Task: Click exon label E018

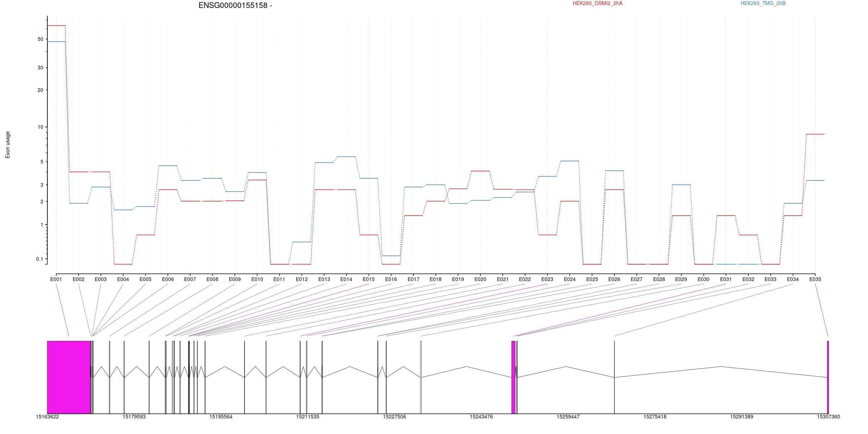Action: click(435, 279)
